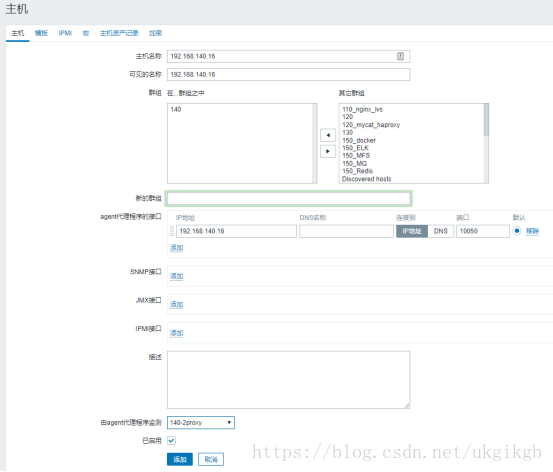Select 150_MQ in other groups
This screenshot has width=553, height=472.
(354, 163)
